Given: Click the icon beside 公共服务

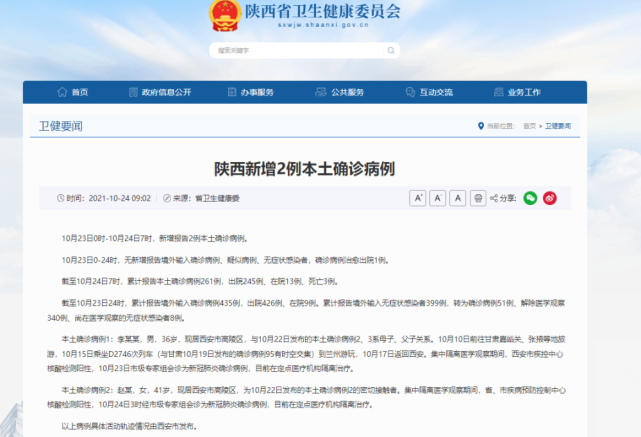Looking at the screenshot, I should (320, 92).
